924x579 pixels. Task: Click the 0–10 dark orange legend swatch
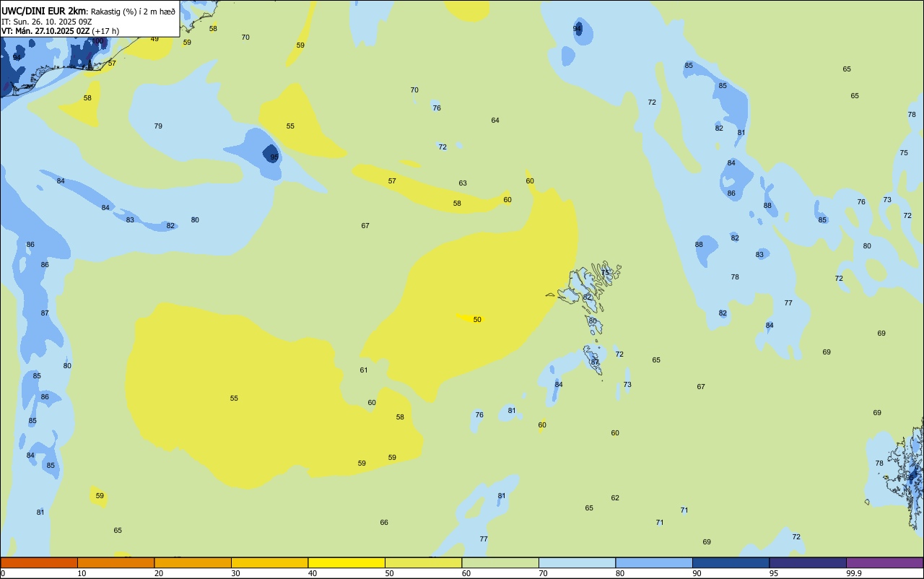point(39,562)
